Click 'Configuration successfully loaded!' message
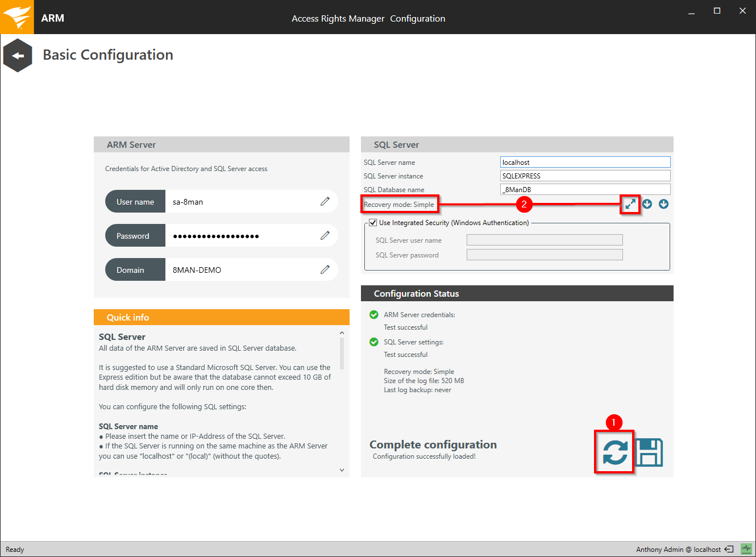Screen dimensions: 756x557 424,456
